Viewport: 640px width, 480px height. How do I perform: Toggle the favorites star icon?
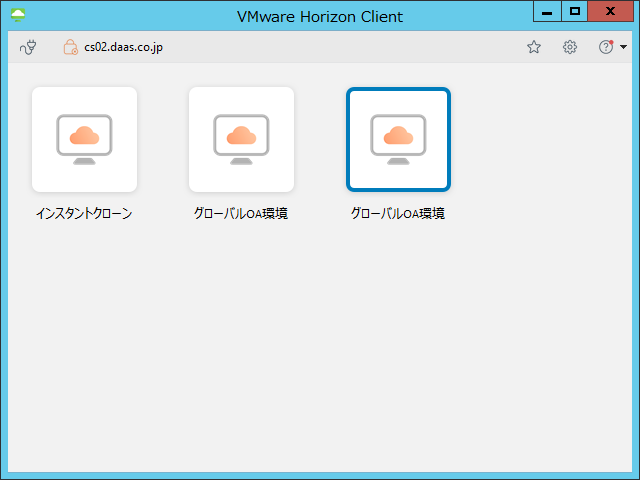[533, 47]
